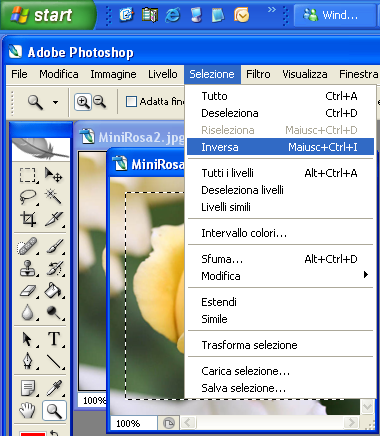This screenshot has height=436, width=380.
Task: Open the Zoom tool preset picker arrow
Action: pyautogui.click(x=55, y=102)
